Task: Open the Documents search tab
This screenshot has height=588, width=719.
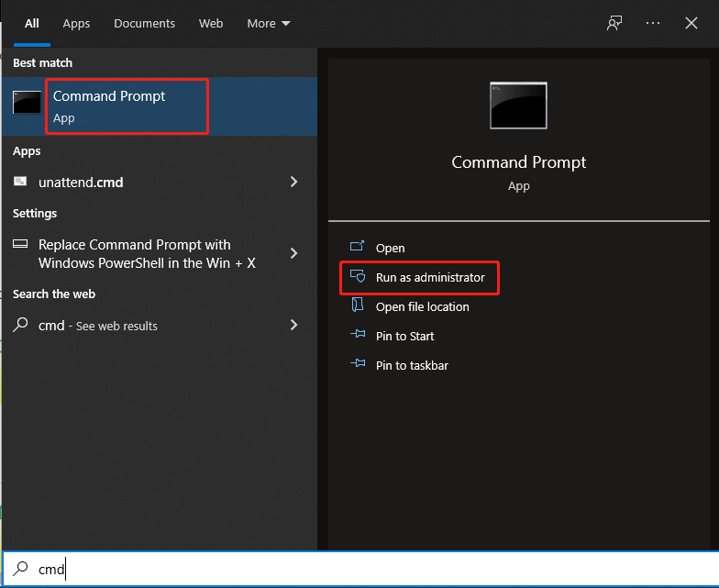Action: coord(144,24)
